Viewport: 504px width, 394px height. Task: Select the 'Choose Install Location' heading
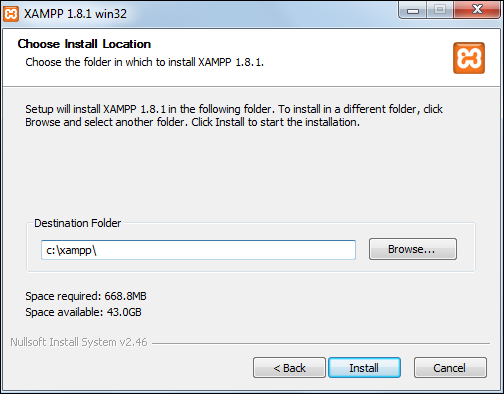[x=84, y=44]
